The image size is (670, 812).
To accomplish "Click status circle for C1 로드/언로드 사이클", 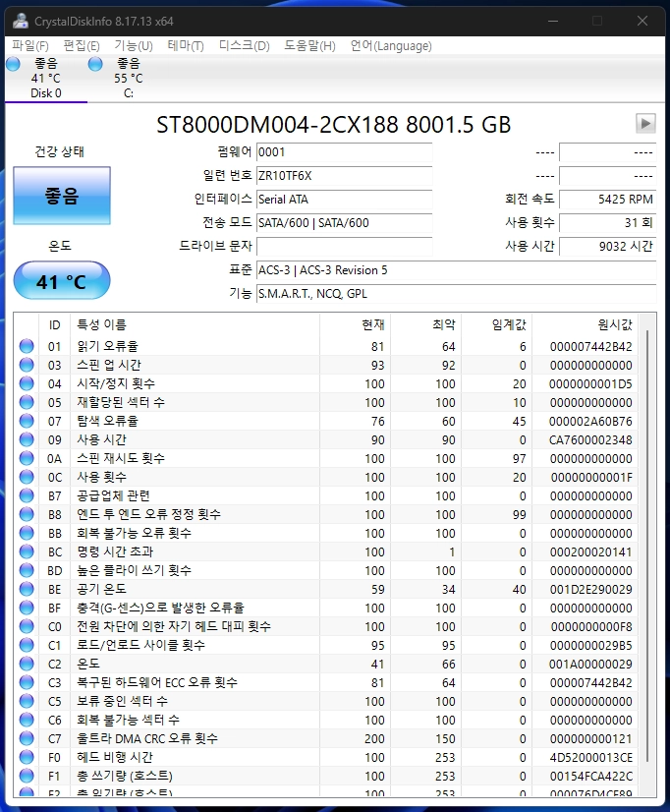I will (27, 645).
